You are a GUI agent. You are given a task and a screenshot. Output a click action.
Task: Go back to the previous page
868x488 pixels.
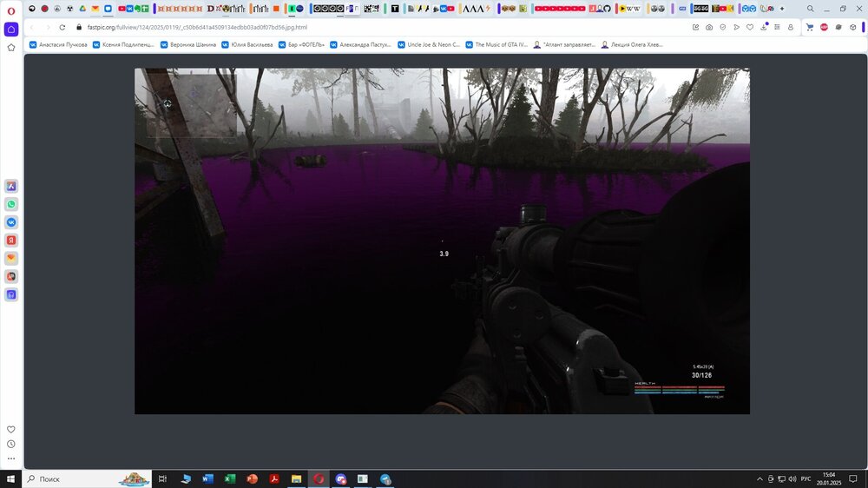pyautogui.click(x=31, y=27)
